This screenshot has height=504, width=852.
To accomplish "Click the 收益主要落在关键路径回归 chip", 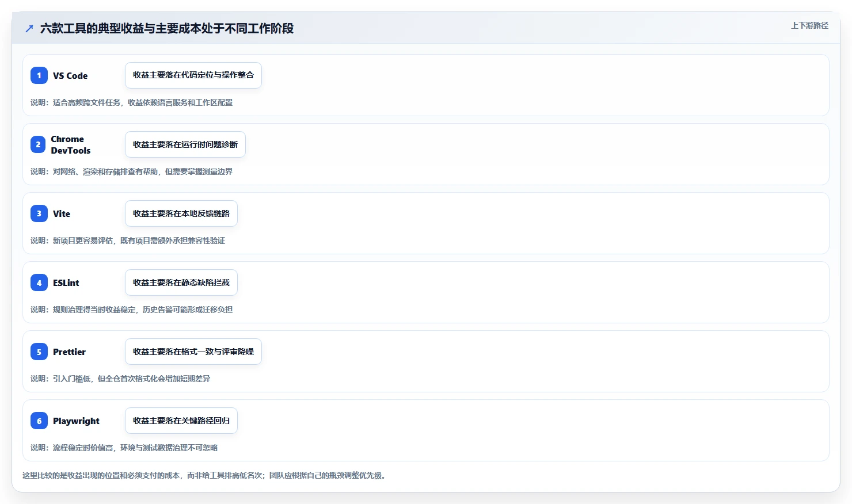I will coord(181,421).
